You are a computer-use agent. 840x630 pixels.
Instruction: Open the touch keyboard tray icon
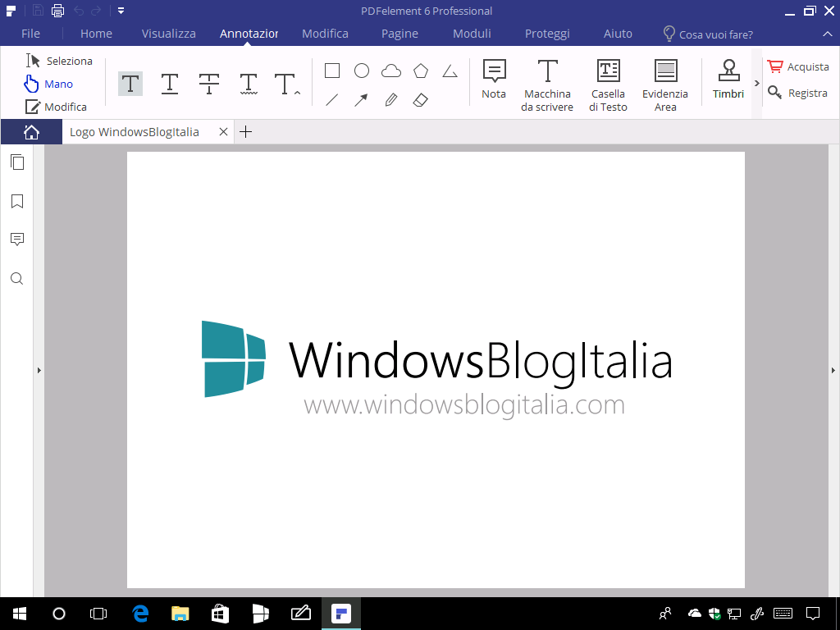783,614
